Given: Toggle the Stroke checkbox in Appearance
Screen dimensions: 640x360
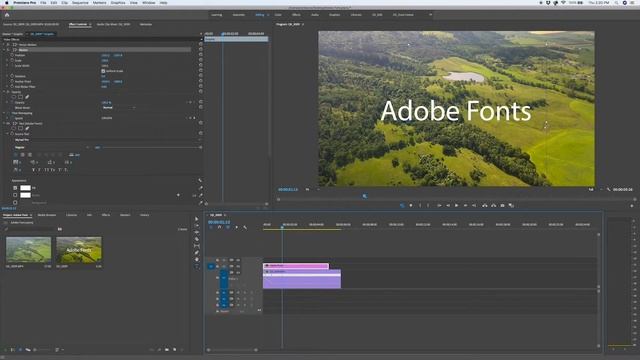Looking at the screenshot, I should coord(15,195).
